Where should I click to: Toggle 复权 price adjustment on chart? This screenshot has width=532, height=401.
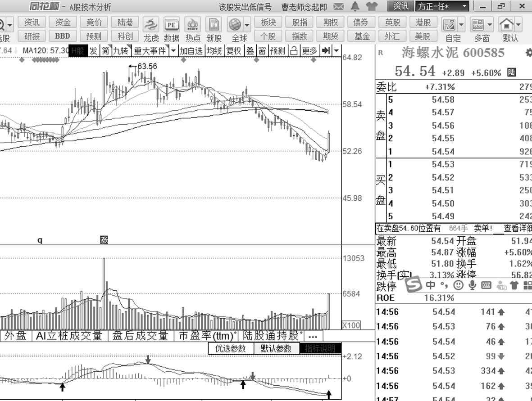pyautogui.click(x=233, y=51)
